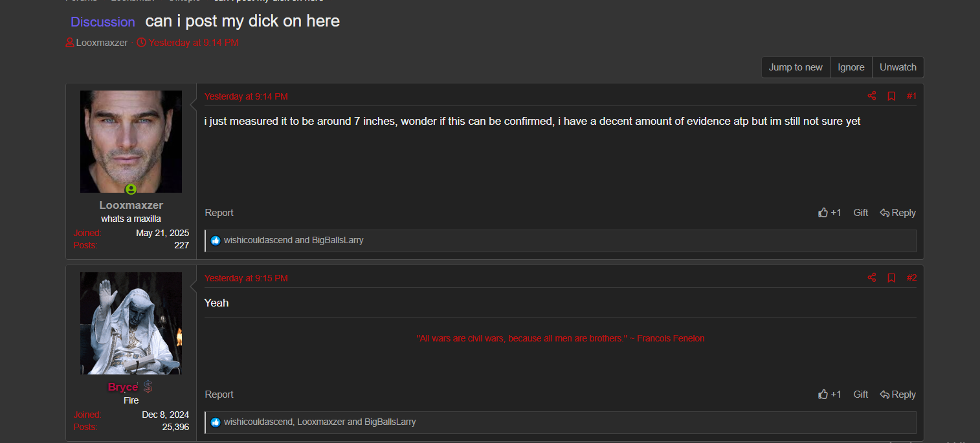
Task: Click the share icon on post #2
Action: (872, 278)
